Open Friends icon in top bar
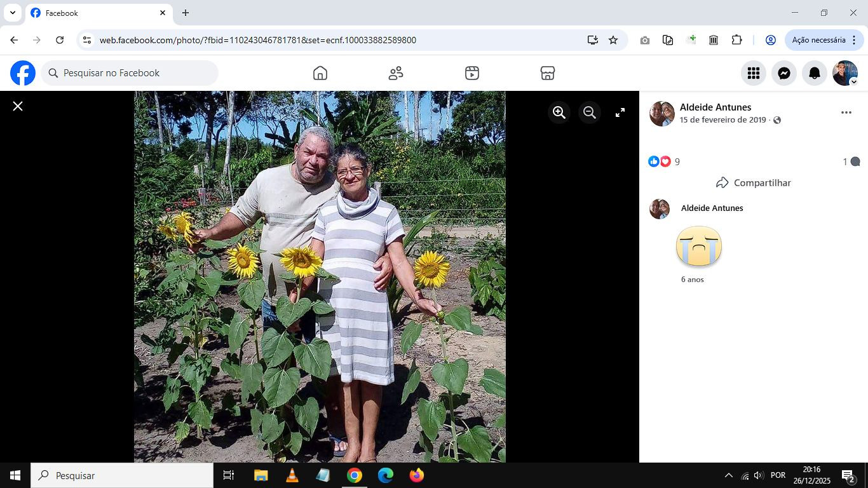Image resolution: width=868 pixels, height=488 pixels. (x=396, y=73)
